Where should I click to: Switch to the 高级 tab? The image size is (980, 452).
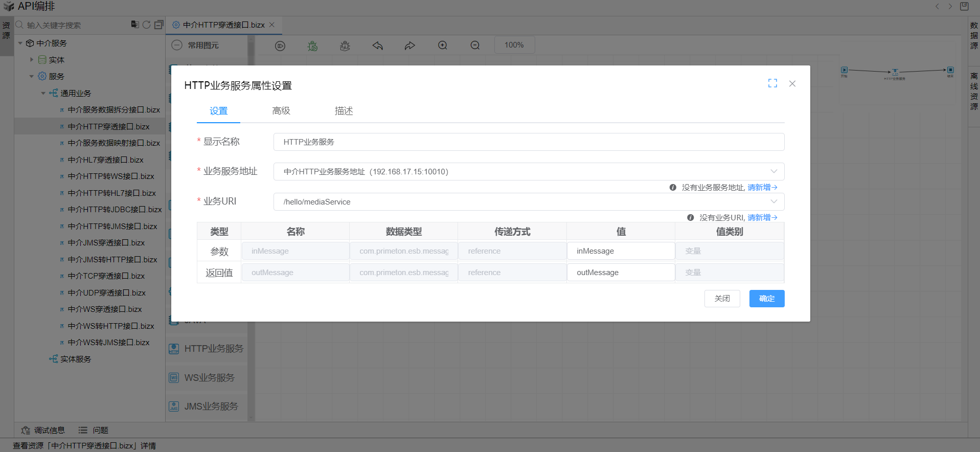(281, 111)
